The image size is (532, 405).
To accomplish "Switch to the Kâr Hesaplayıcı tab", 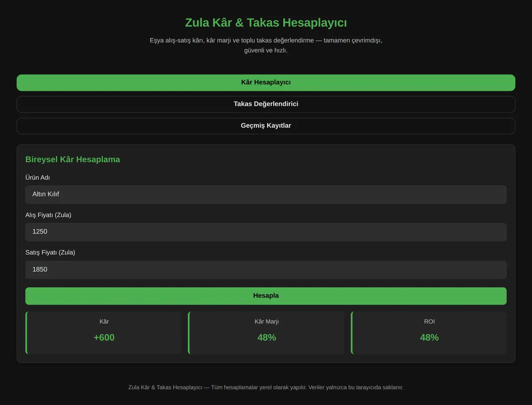I will [266, 83].
